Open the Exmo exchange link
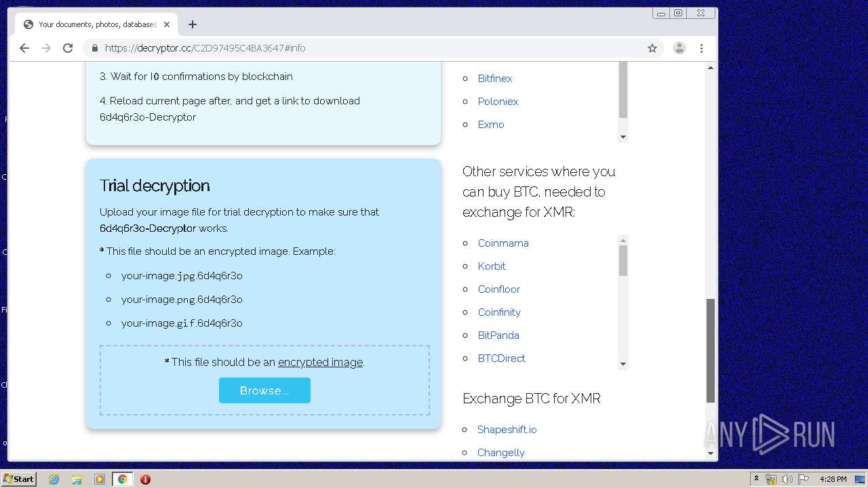Viewport: 868px width, 488px height. click(x=491, y=125)
